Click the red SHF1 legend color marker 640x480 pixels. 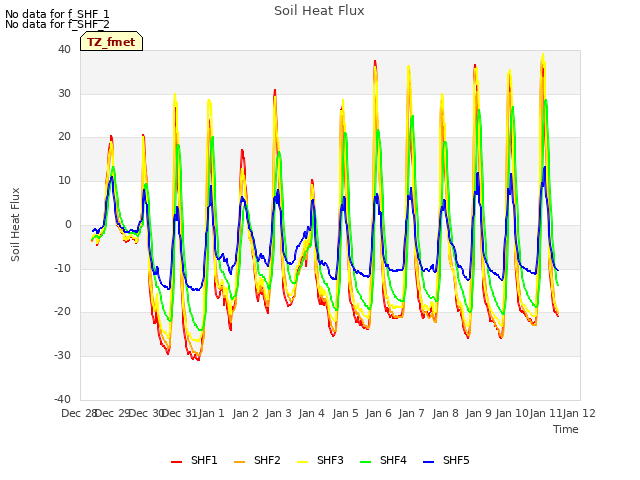tap(176, 462)
